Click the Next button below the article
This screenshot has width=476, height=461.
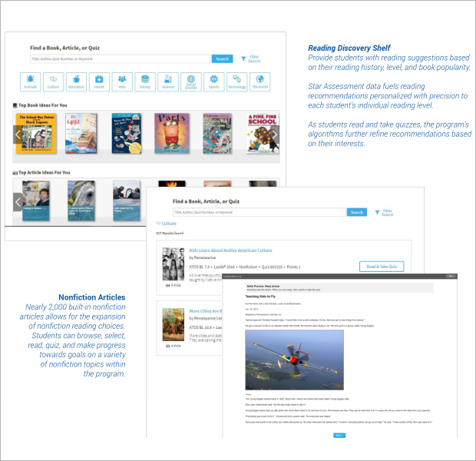click(339, 436)
